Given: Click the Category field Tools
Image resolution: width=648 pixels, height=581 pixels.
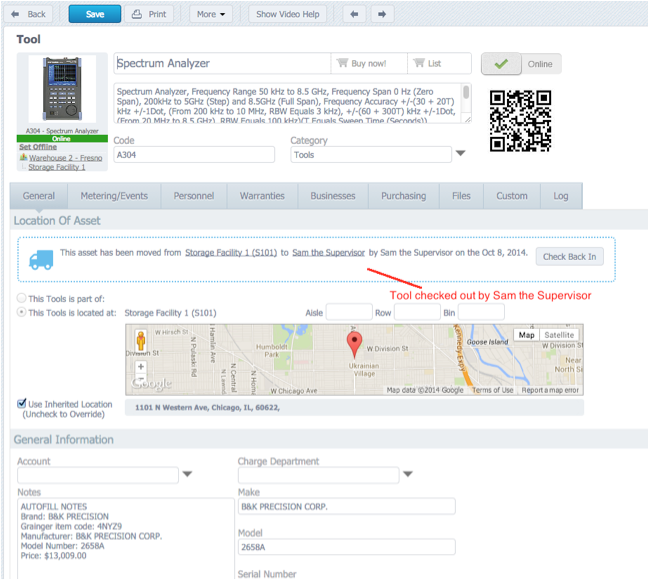Looking at the screenshot, I should coord(371,155).
